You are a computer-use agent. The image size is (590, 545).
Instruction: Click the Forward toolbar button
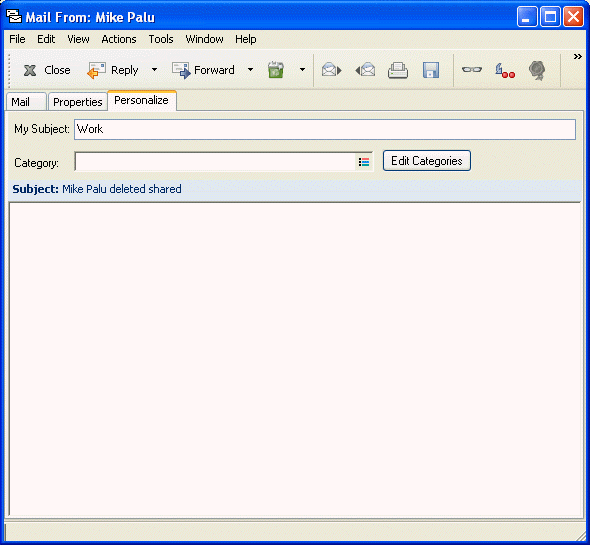[203, 70]
